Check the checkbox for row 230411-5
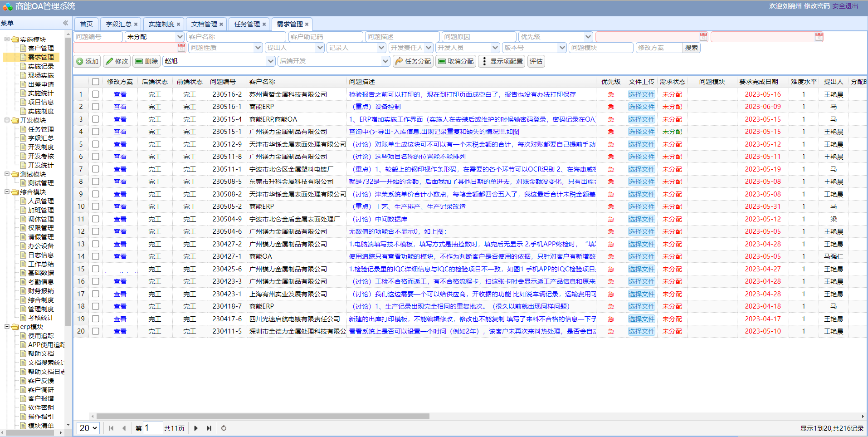This screenshot has width=868, height=437. pos(95,331)
